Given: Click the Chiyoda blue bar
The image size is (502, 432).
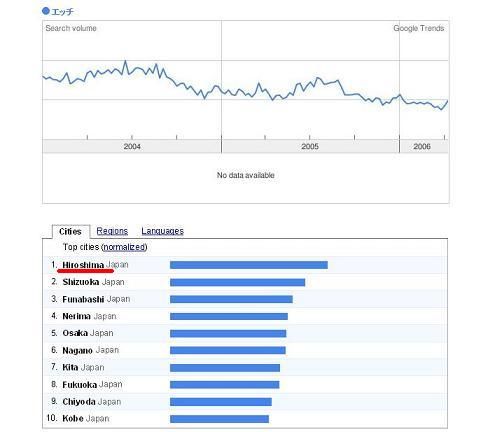Looking at the screenshot, I should coord(221,402).
